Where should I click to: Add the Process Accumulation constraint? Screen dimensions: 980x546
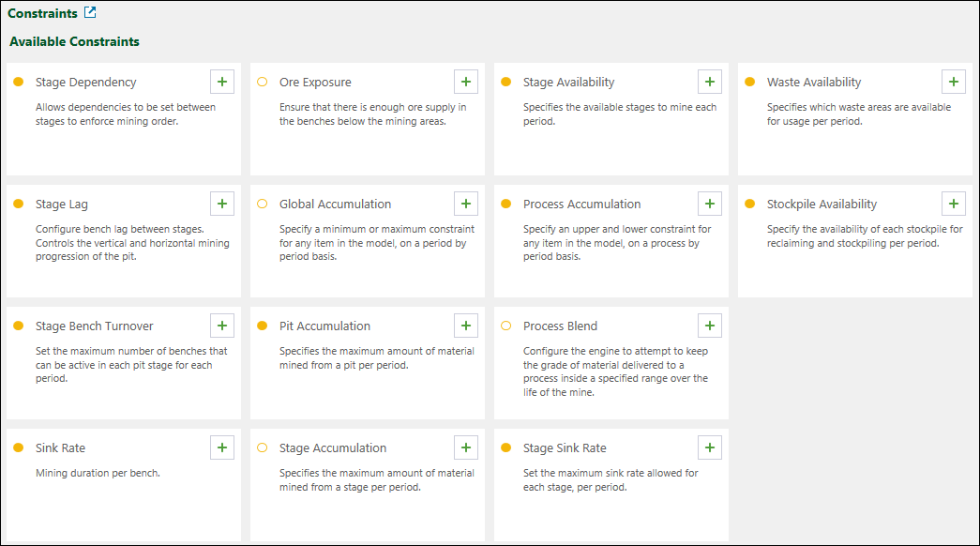(710, 204)
